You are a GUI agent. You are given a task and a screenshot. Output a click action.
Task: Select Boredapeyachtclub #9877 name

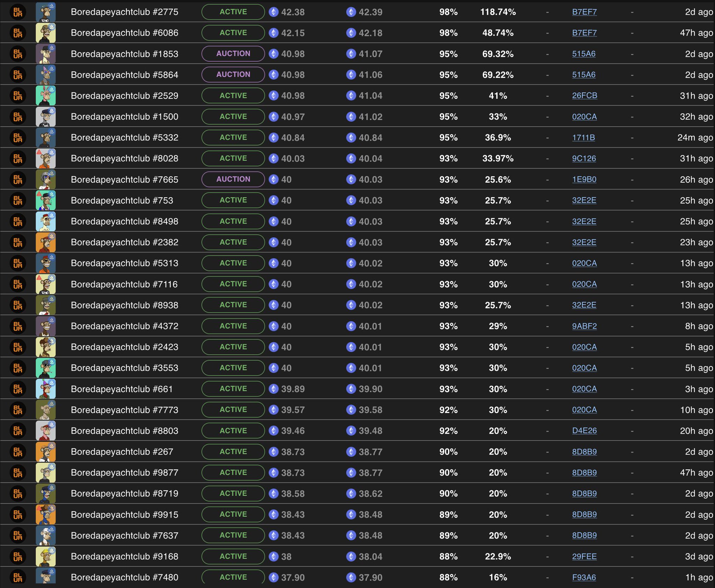coord(125,473)
